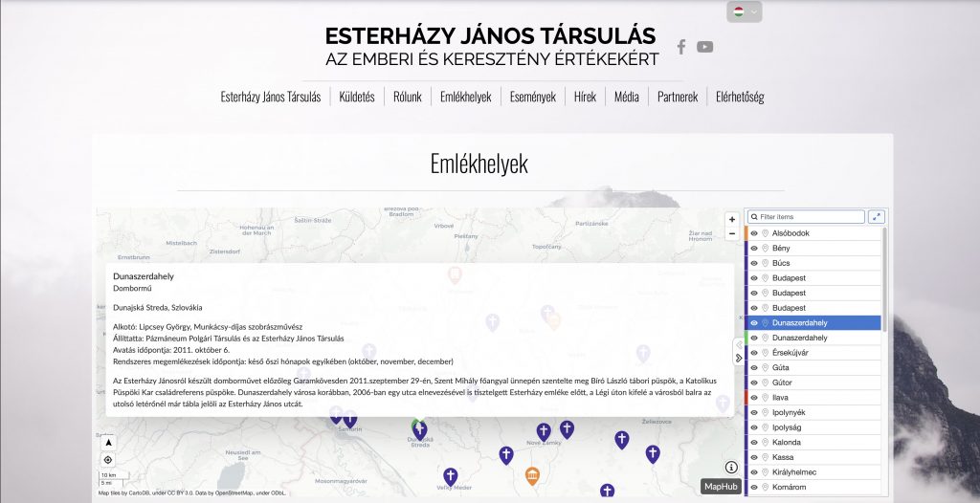Reset map north with compass arrow

pyautogui.click(x=108, y=443)
